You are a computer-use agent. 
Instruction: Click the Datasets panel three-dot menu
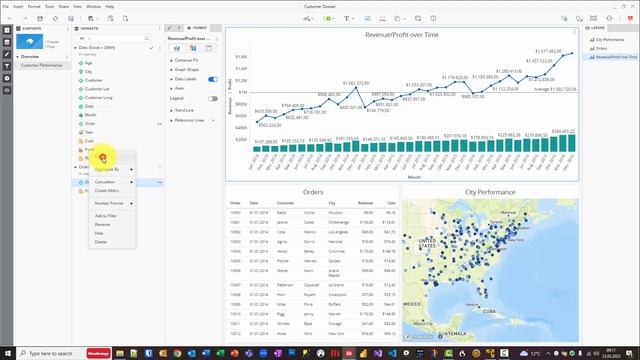[160, 29]
